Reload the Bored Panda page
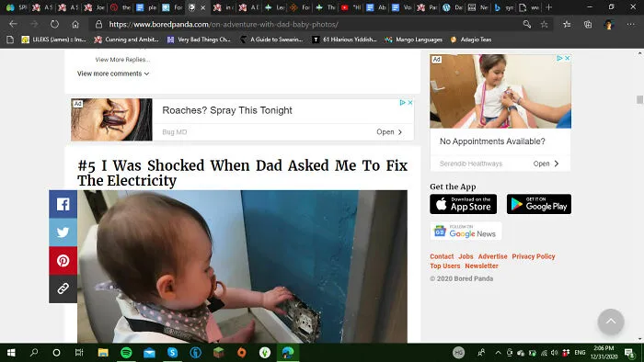 pos(54,24)
